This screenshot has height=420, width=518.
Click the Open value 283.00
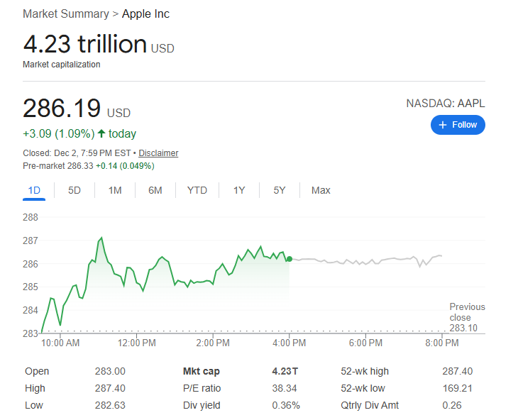pyautogui.click(x=110, y=371)
